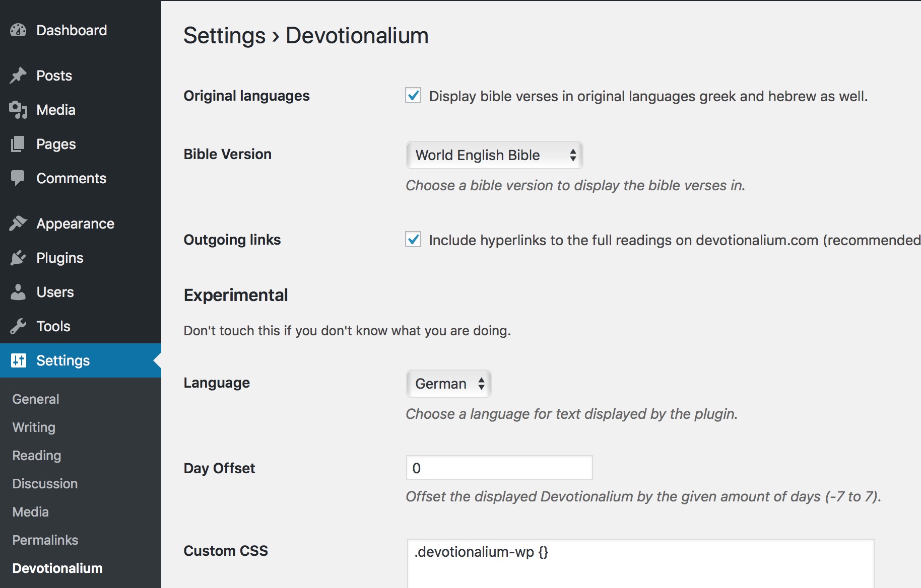Click 'Choose a bible version' help text
The image size is (921, 588).
[x=575, y=186]
